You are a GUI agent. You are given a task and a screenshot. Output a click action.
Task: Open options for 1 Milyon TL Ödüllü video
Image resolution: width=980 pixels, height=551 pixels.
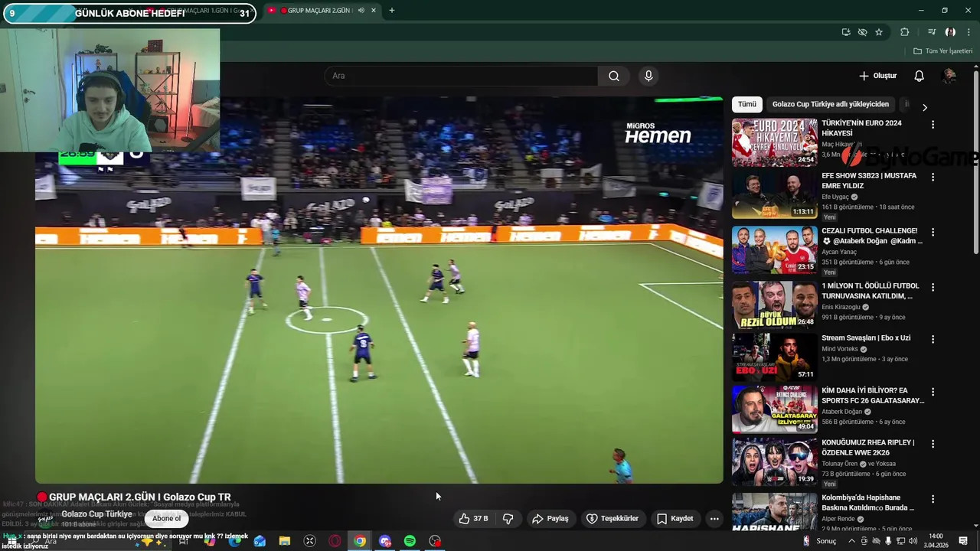coord(933,287)
